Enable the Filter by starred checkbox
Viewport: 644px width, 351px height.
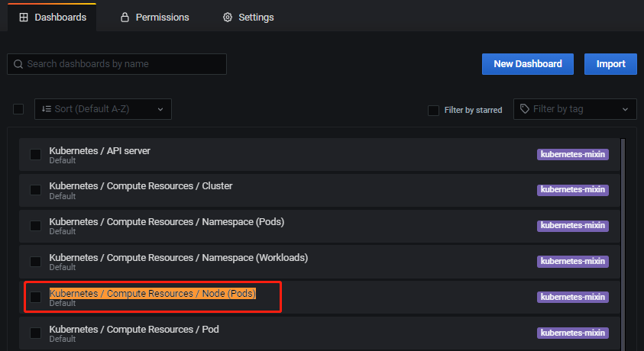coord(434,110)
